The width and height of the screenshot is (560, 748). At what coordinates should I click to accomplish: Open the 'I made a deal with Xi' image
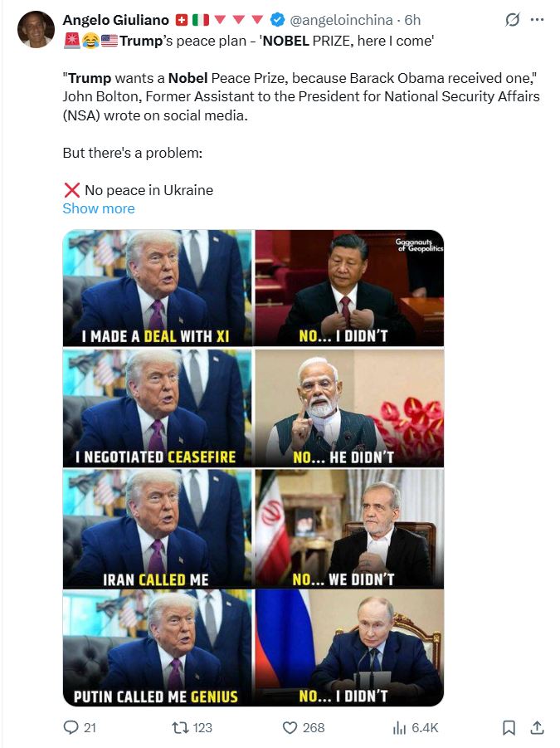(x=158, y=288)
